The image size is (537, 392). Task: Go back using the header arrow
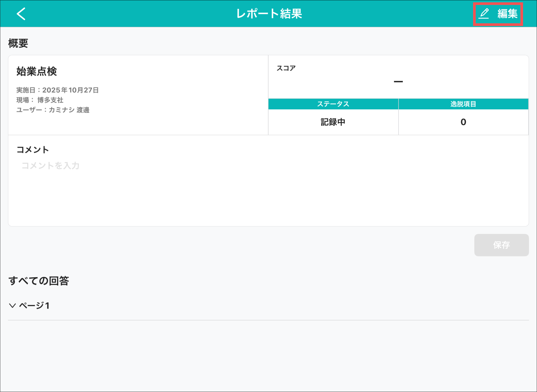21,14
